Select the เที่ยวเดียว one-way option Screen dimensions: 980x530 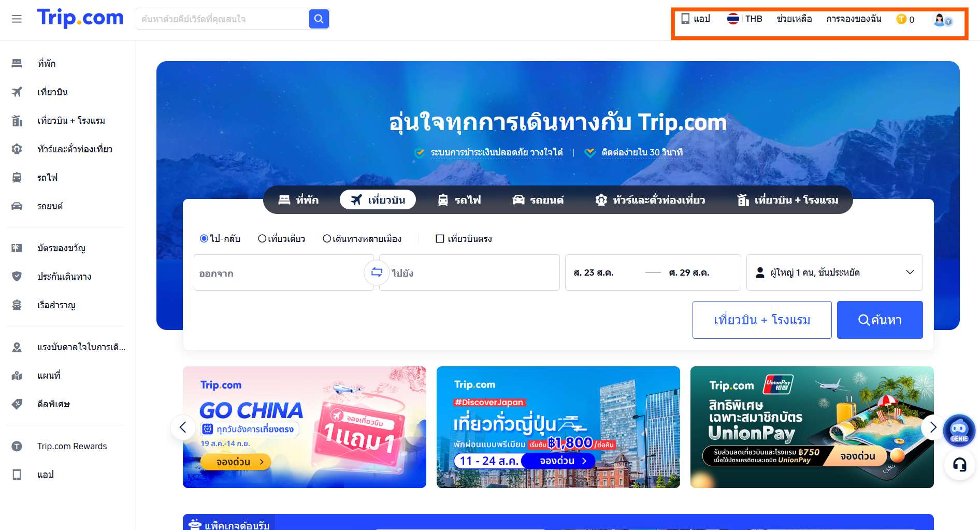click(x=263, y=239)
